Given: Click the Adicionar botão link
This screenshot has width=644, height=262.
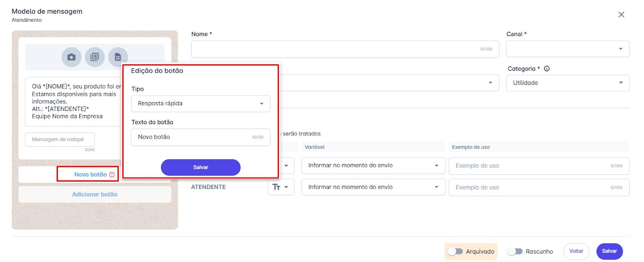Looking at the screenshot, I should click(x=95, y=194).
